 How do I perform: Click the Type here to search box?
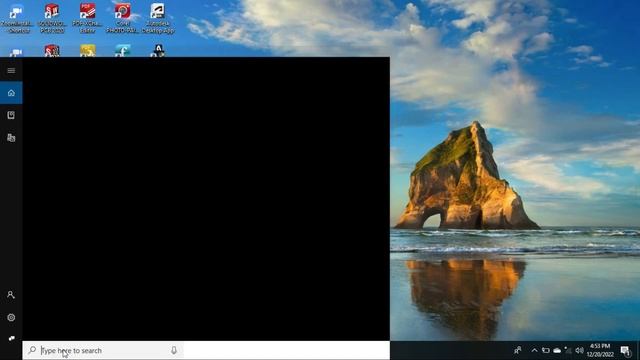tap(103, 351)
